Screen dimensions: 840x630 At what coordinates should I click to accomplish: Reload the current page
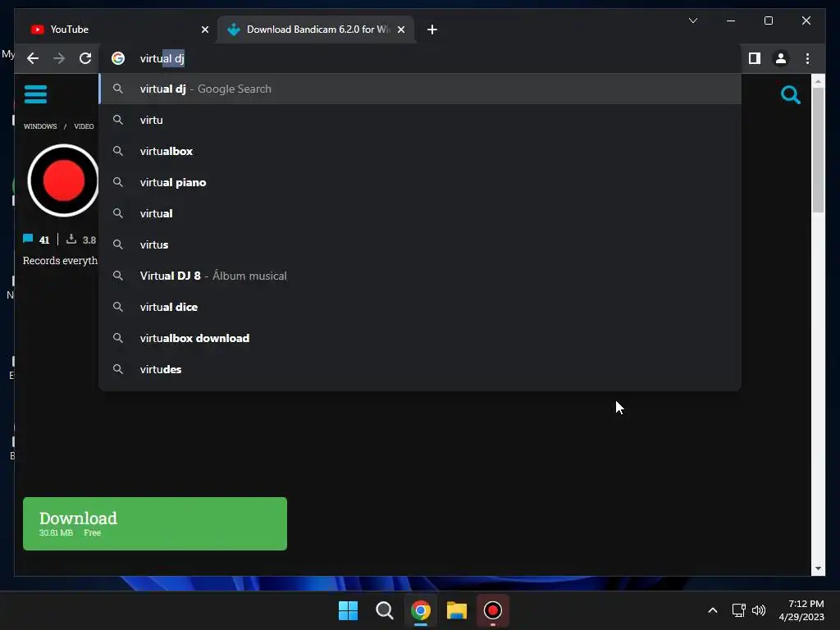[x=85, y=58]
